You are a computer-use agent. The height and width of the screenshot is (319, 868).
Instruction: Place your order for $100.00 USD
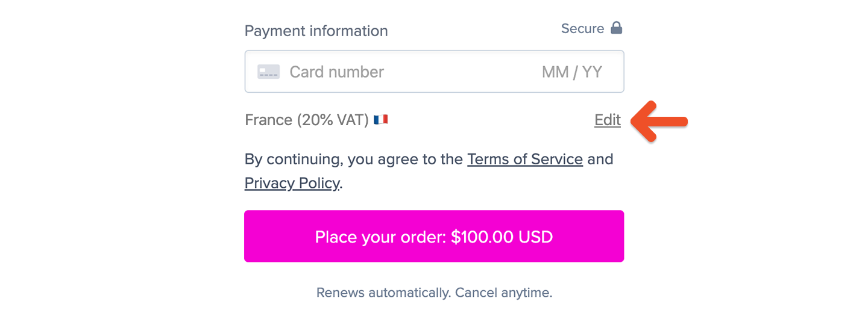pyautogui.click(x=434, y=236)
